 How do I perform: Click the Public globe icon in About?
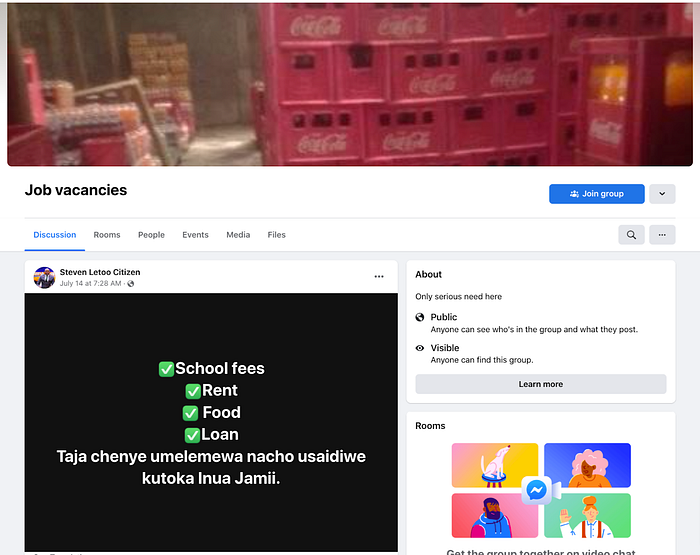point(420,317)
